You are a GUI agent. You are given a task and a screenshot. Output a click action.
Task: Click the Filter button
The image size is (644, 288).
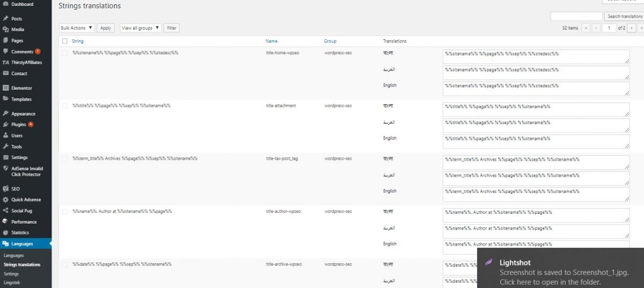coord(171,28)
